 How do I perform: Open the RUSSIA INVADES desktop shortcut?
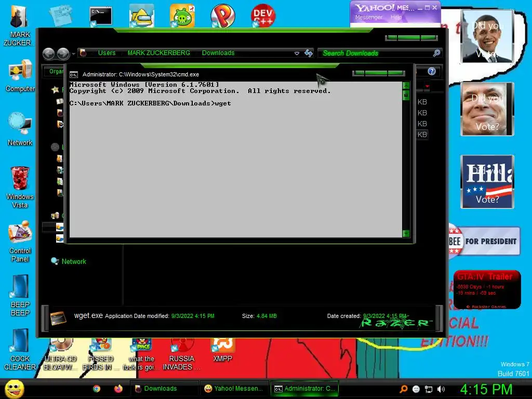pyautogui.click(x=181, y=354)
